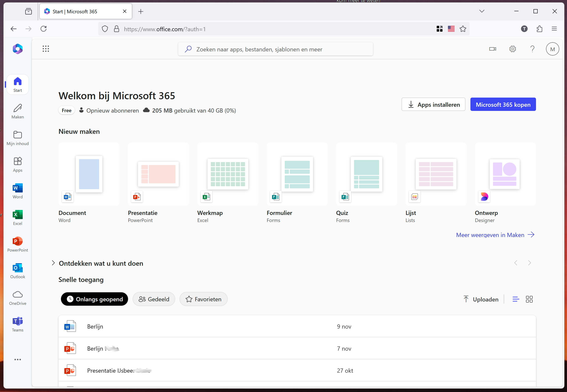The width and height of the screenshot is (567, 392).
Task: Bookmark page with the star icon
Action: (x=463, y=29)
